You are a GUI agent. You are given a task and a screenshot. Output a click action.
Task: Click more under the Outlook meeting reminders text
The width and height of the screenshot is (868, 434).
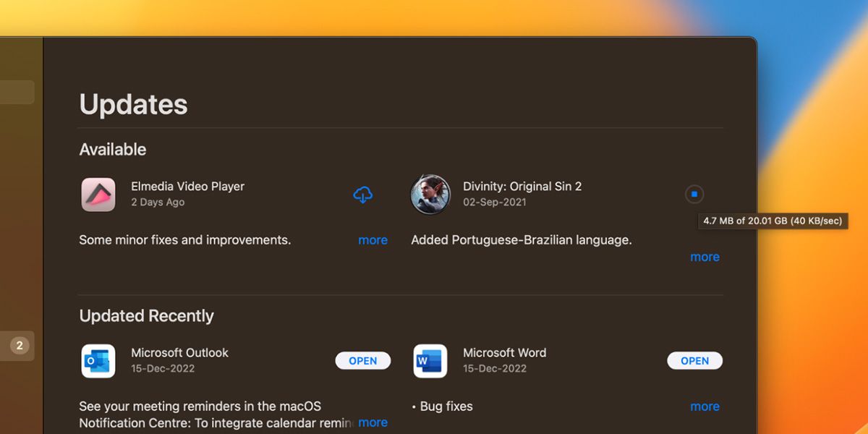pyautogui.click(x=373, y=422)
